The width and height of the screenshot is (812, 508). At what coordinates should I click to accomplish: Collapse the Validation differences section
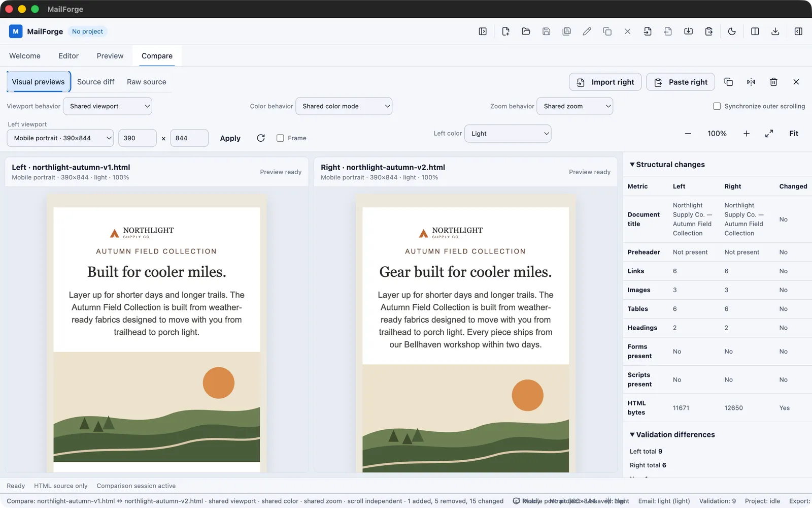pyautogui.click(x=672, y=435)
